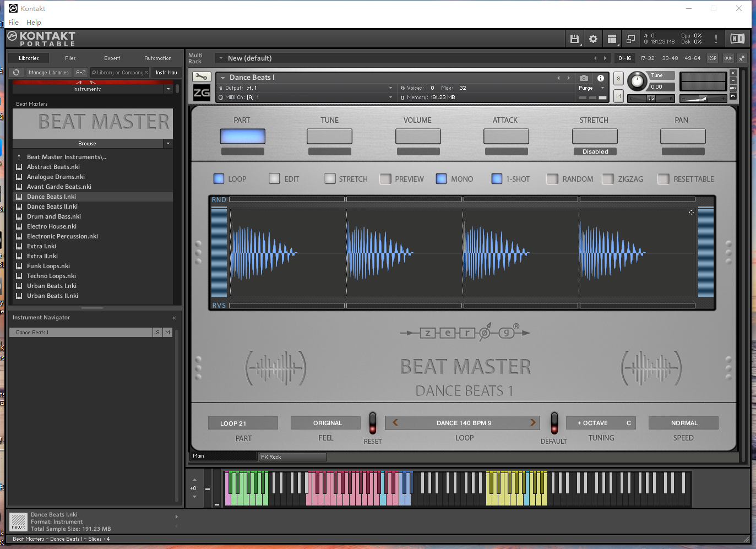Open the New (default) multi dropdown

(221, 58)
